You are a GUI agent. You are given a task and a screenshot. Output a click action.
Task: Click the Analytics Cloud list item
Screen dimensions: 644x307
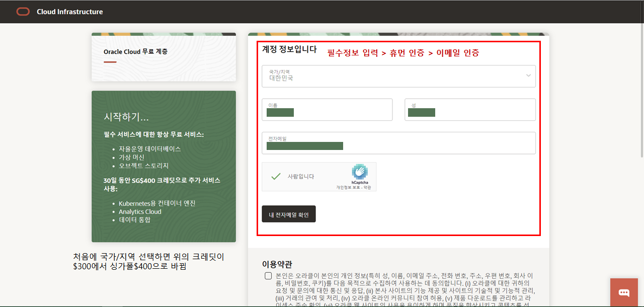click(140, 212)
